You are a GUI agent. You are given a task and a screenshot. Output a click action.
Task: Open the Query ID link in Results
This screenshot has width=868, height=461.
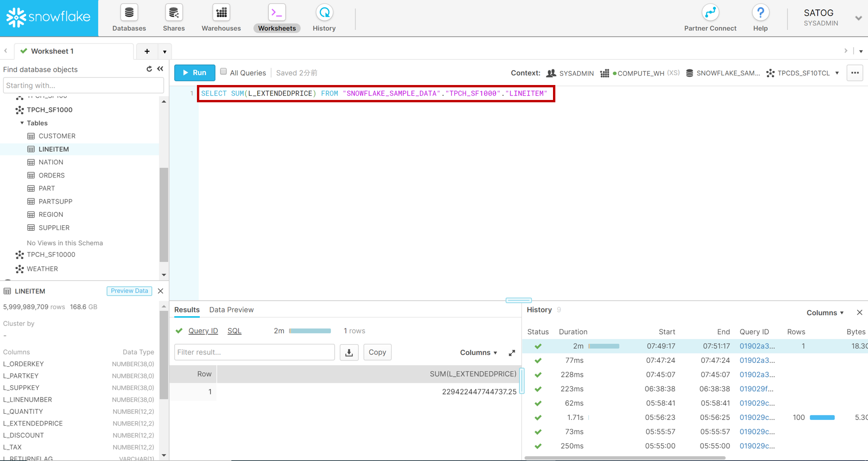point(203,331)
